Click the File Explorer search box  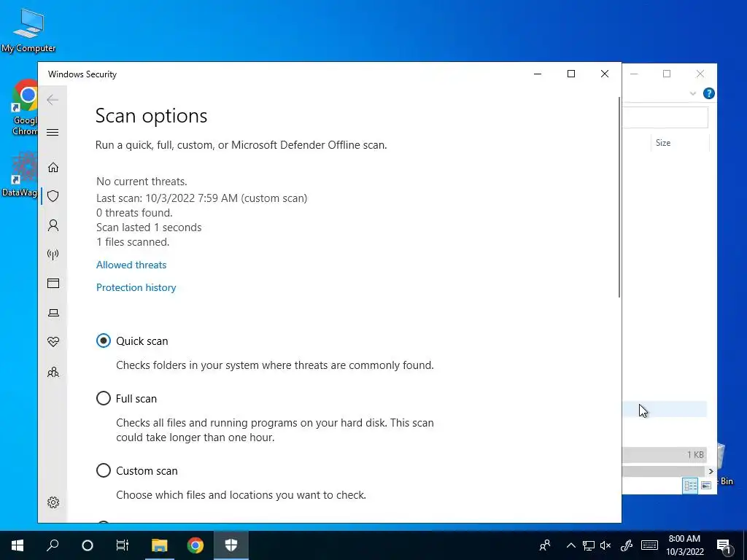[x=665, y=117]
